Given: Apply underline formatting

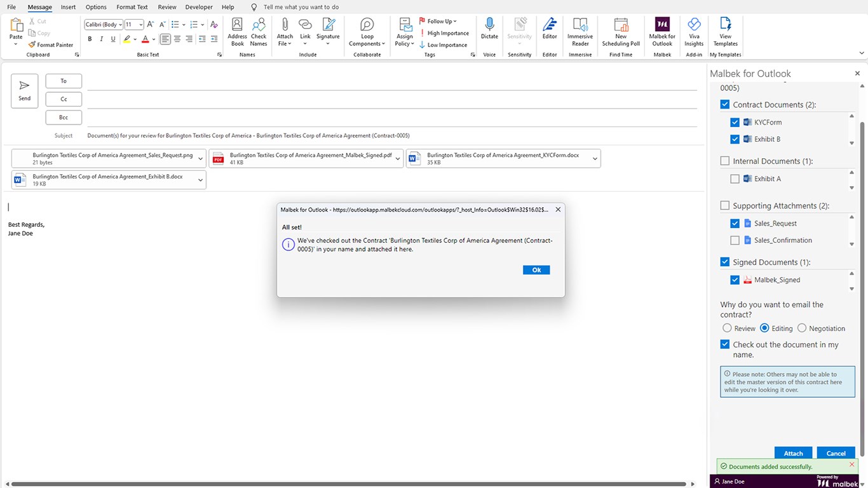Looking at the screenshot, I should point(113,39).
